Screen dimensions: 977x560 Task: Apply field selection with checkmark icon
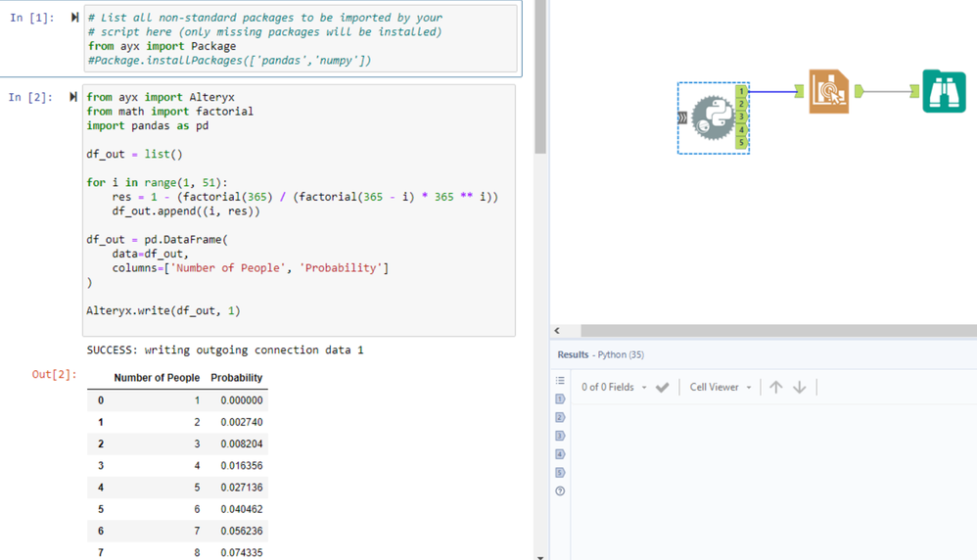[663, 387]
